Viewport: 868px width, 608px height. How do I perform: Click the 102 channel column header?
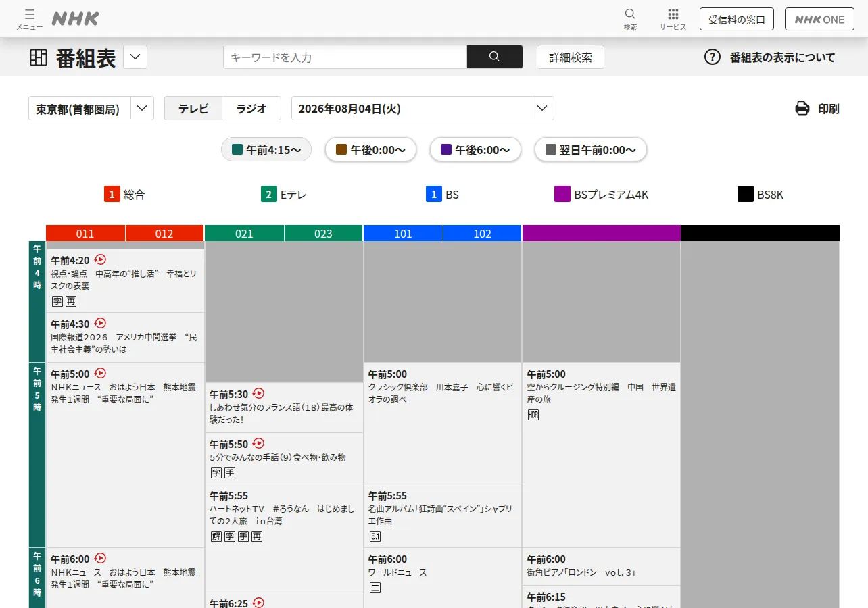coord(482,233)
